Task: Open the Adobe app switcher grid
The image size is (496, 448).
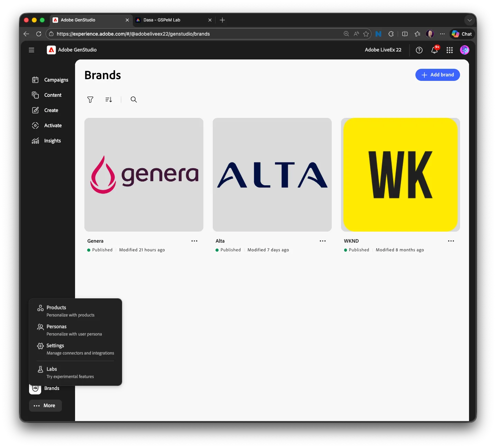Action: (x=450, y=50)
